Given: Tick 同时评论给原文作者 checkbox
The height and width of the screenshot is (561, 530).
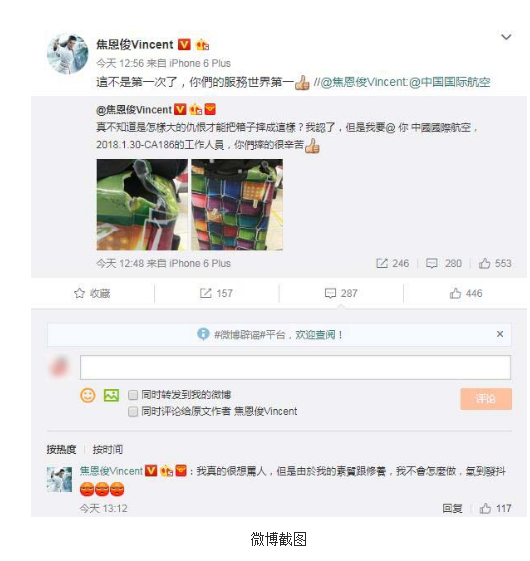Looking at the screenshot, I should 133,411.
